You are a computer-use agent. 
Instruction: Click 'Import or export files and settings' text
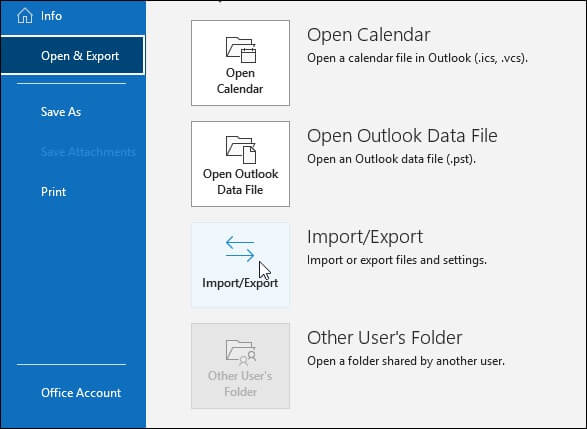[397, 260]
